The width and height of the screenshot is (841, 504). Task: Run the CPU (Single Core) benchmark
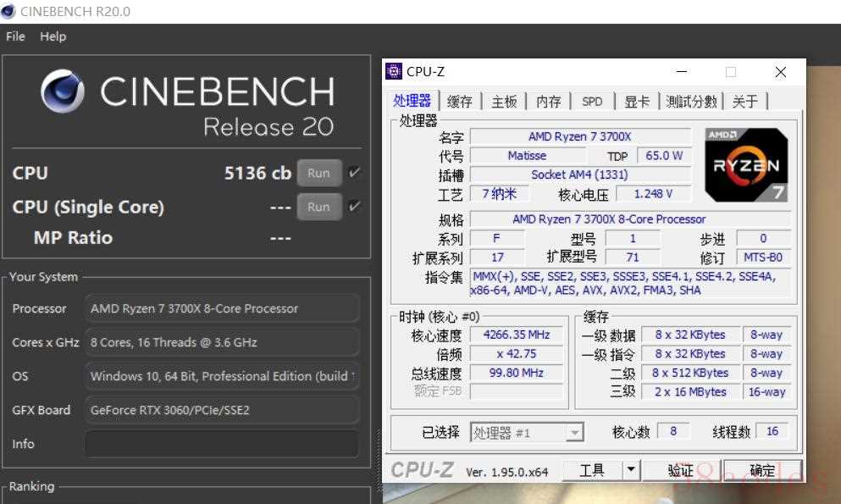tap(319, 207)
